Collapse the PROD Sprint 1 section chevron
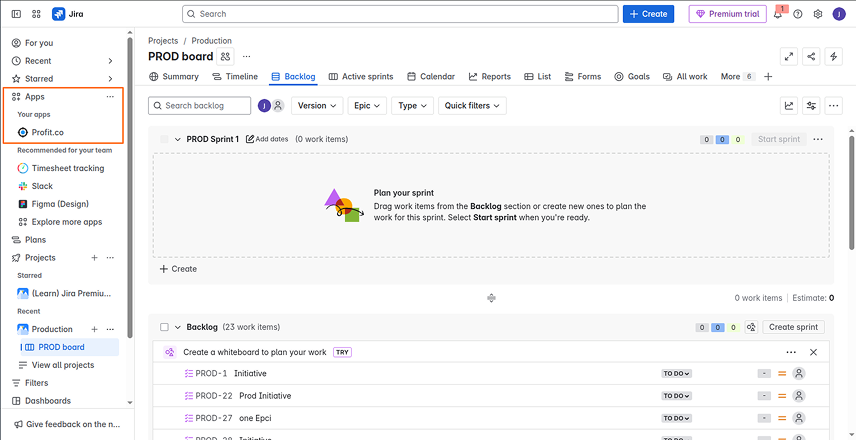 click(177, 139)
